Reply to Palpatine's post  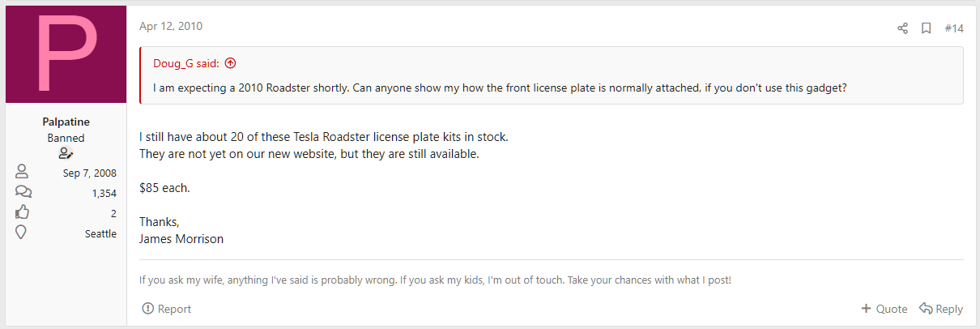click(x=941, y=309)
